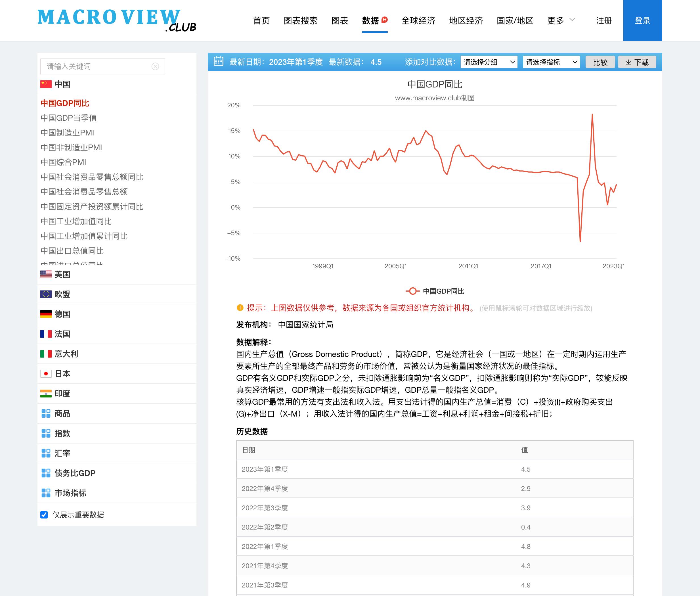700x596 pixels.
Task: Click the United States flag icon
Action: (46, 274)
